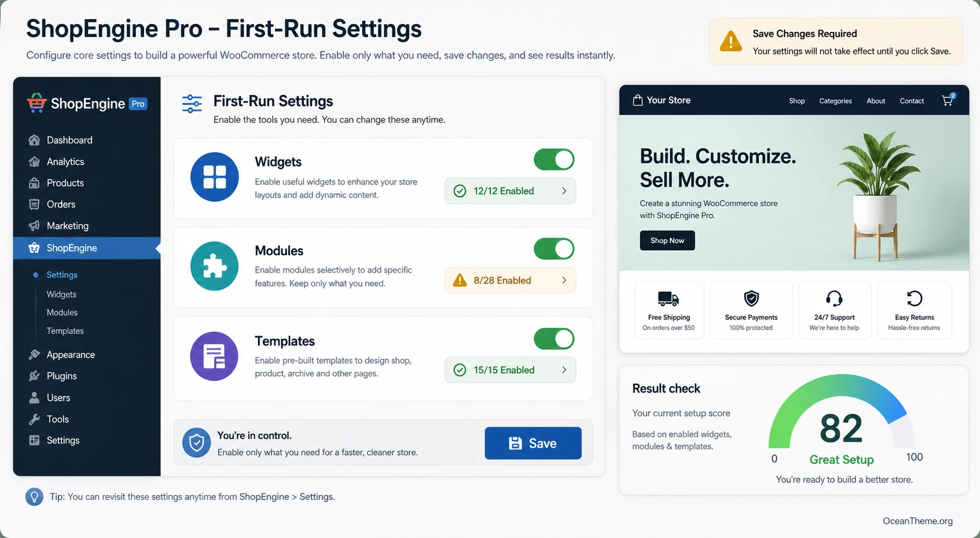This screenshot has height=538, width=980.
Task: Click the Free Shipping truck icon
Action: pyautogui.click(x=669, y=299)
